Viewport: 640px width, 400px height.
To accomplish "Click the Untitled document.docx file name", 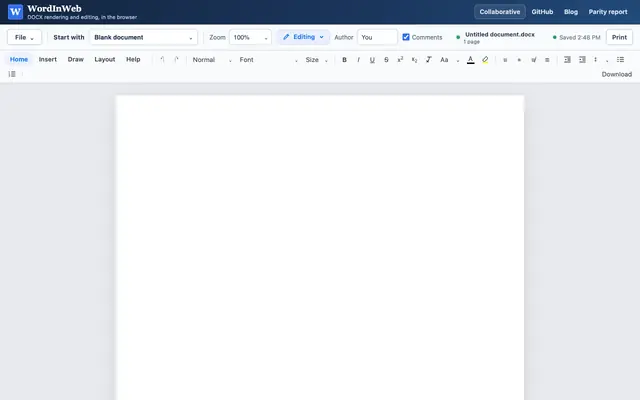I will click(500, 34).
